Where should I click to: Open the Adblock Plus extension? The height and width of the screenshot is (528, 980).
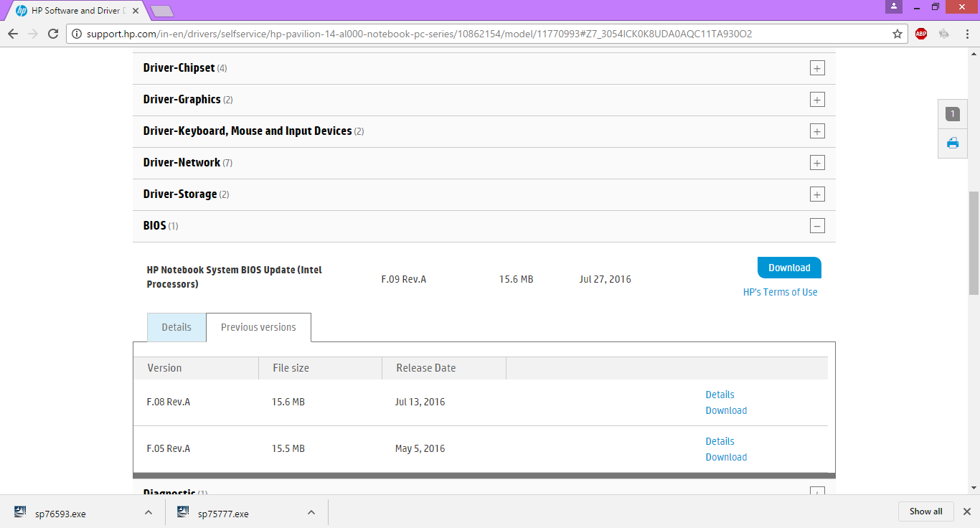click(x=921, y=34)
